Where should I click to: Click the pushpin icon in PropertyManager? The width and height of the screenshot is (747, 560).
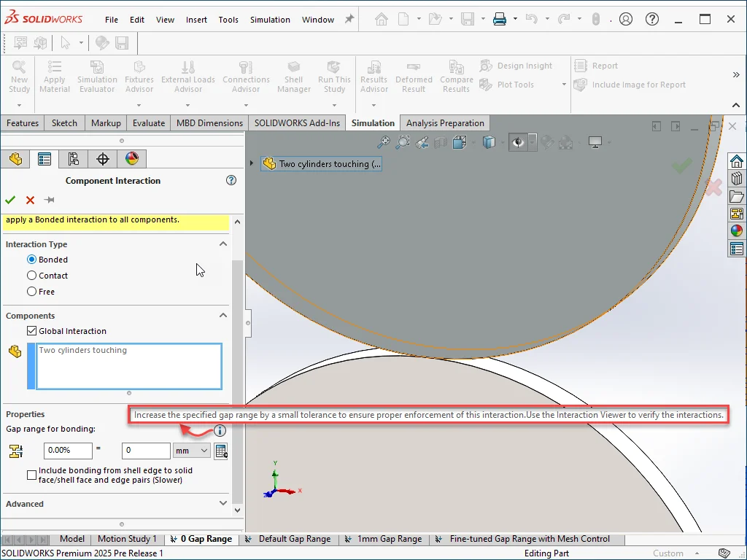(x=49, y=200)
